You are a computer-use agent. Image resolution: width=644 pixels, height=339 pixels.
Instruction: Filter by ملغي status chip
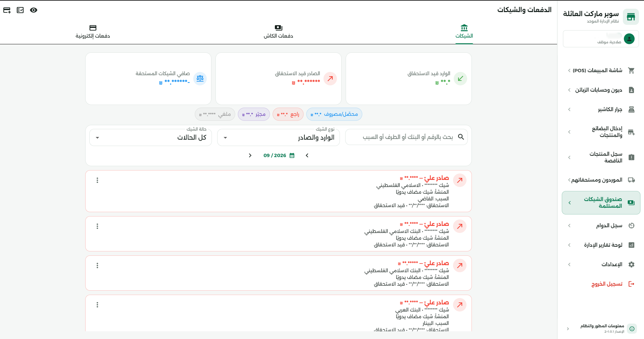(215, 114)
